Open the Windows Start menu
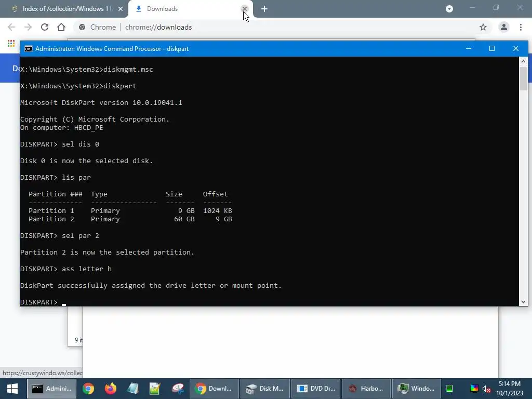 pyautogui.click(x=12, y=389)
